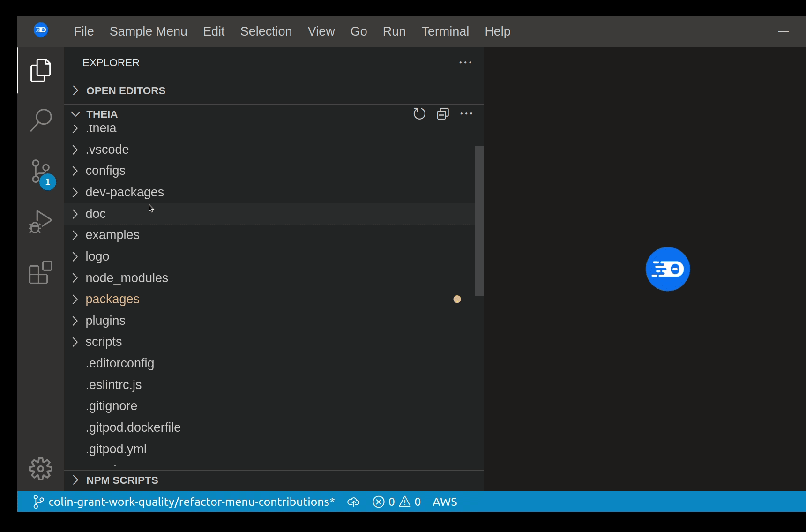Refresh the Explorer file tree

419,113
